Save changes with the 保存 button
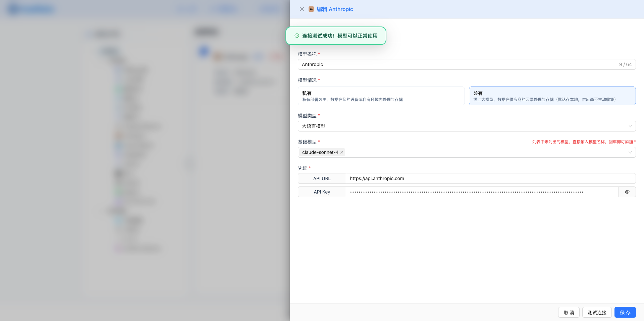644x321 pixels. pos(625,312)
